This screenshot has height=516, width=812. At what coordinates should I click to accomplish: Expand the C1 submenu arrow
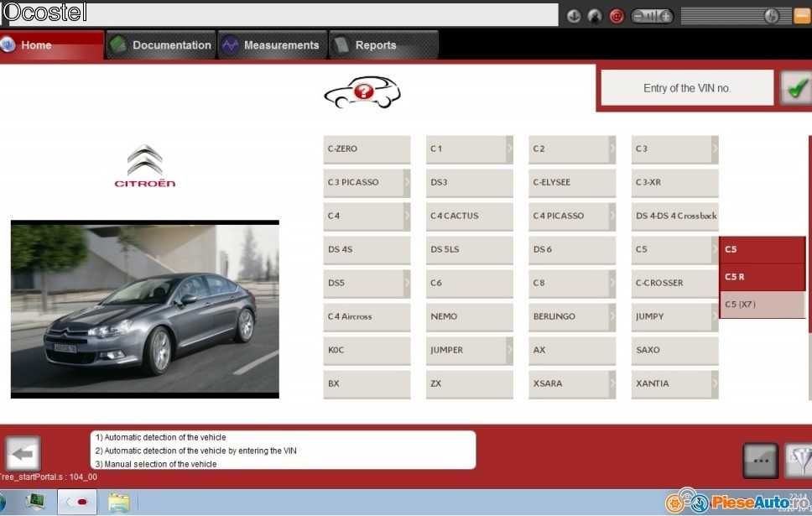509,149
